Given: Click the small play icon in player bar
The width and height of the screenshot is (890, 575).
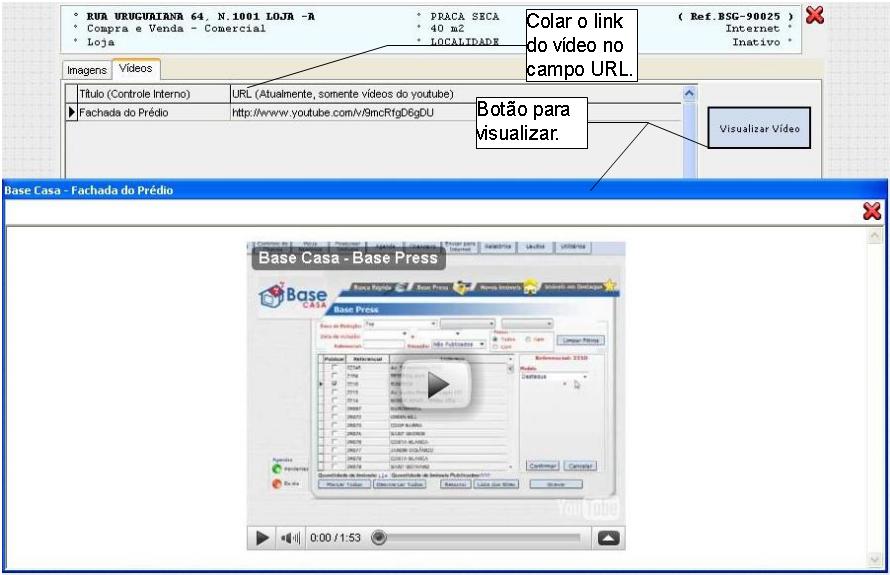Looking at the screenshot, I should pyautogui.click(x=262, y=538).
